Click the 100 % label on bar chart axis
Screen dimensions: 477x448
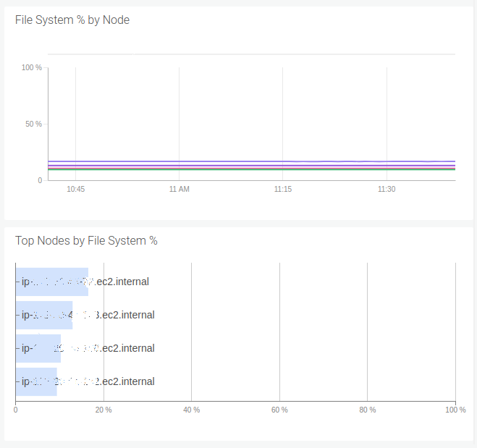[455, 410]
